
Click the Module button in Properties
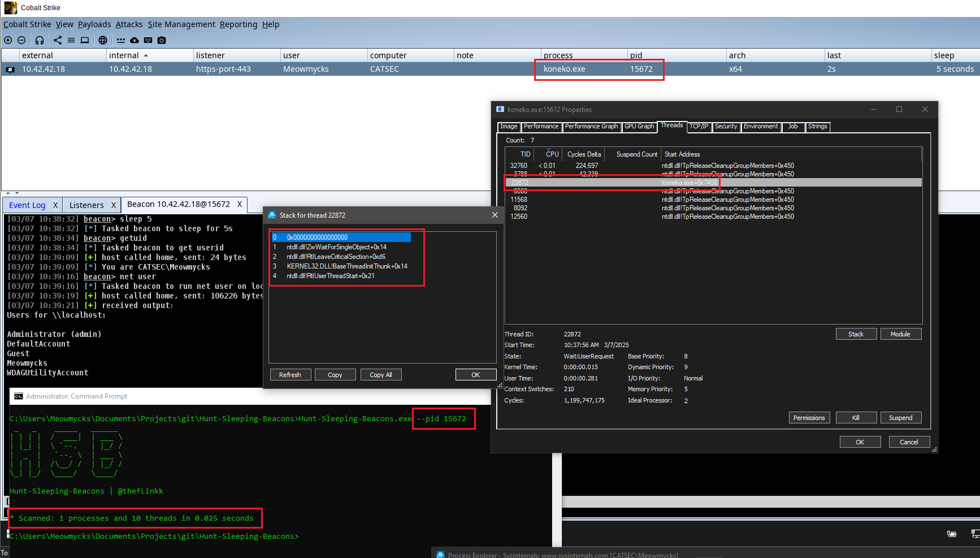click(x=900, y=334)
